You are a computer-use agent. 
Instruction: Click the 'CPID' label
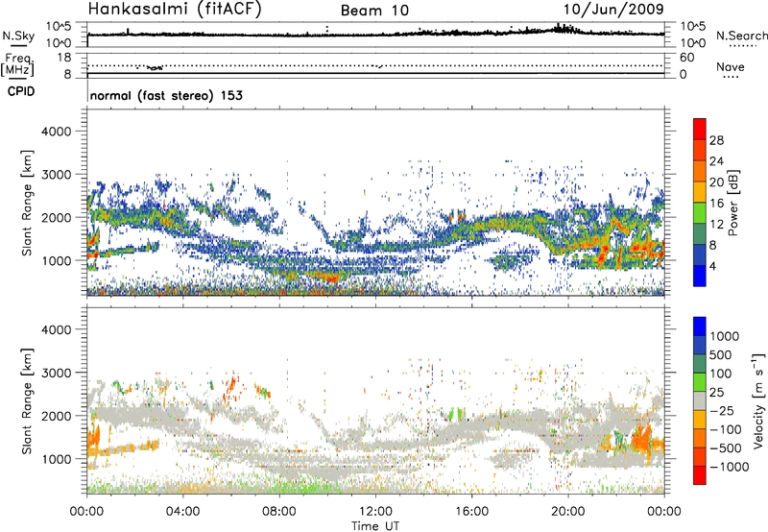pyautogui.click(x=21, y=91)
